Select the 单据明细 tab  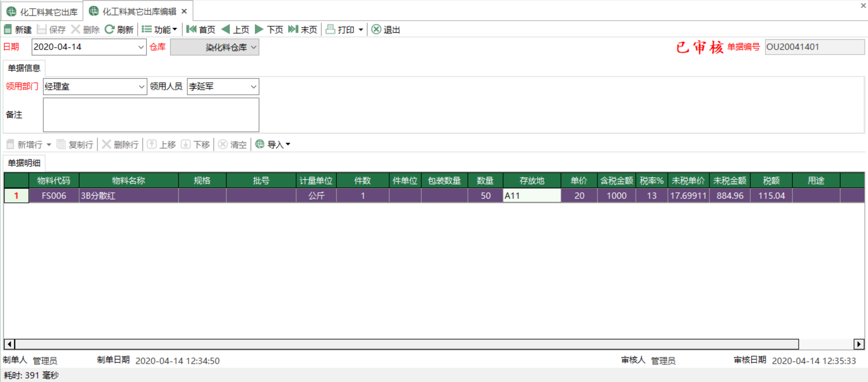(x=24, y=163)
